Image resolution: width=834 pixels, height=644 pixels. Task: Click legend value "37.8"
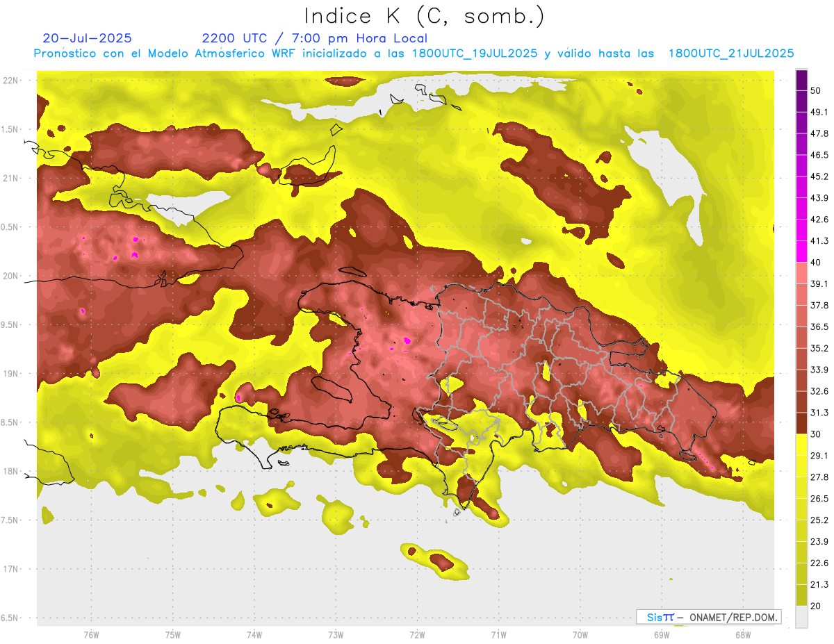(x=819, y=306)
